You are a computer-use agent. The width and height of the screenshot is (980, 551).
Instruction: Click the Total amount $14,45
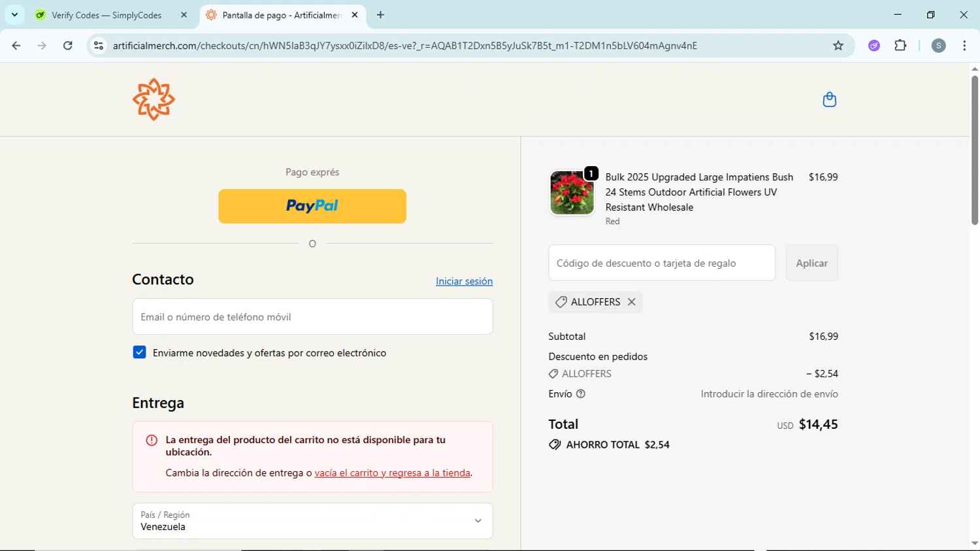pos(818,424)
